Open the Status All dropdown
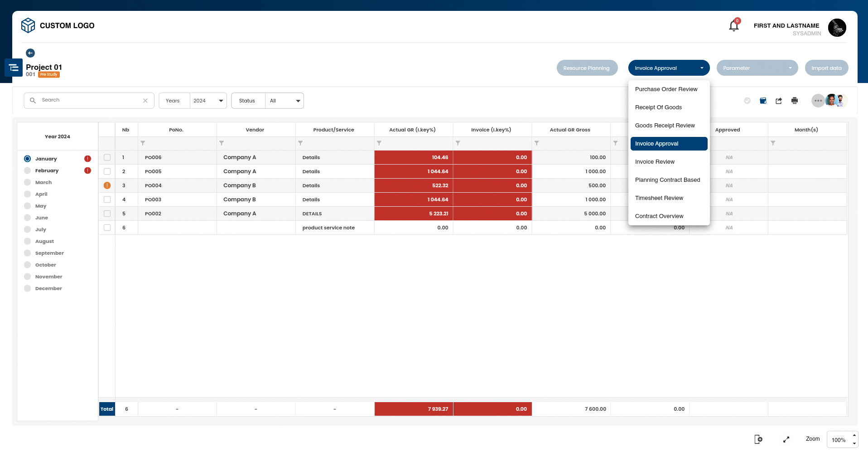Screen dimensions: 868x452 click(x=285, y=101)
